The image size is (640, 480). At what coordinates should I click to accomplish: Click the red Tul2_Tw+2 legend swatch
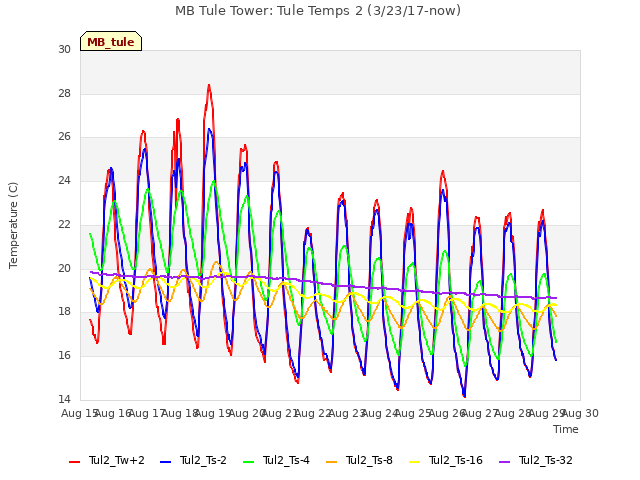[x=74, y=462]
